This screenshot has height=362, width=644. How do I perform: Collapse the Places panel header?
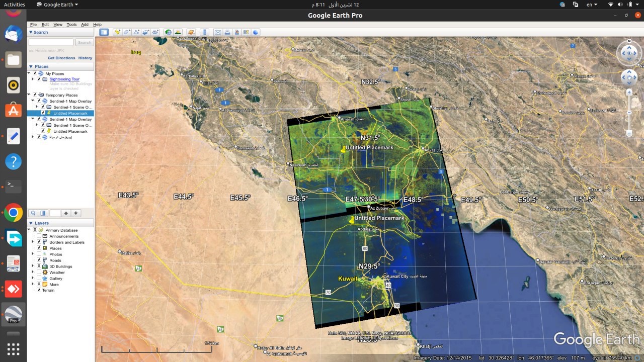pos(60,66)
